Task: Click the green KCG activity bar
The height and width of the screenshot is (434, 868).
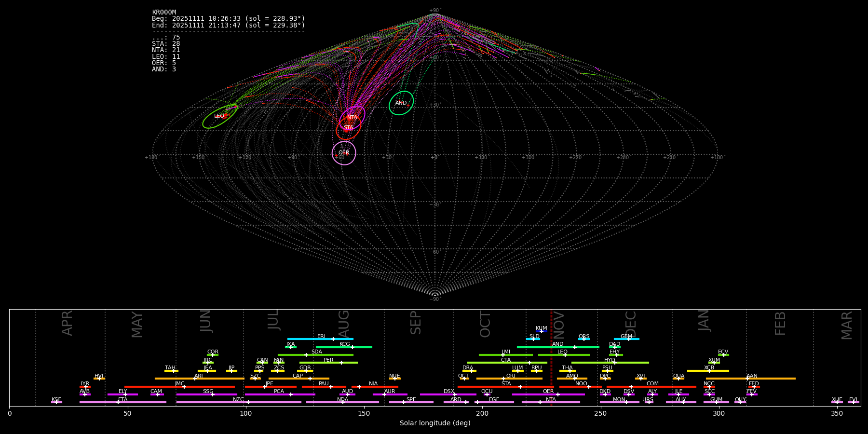Action: [344, 347]
